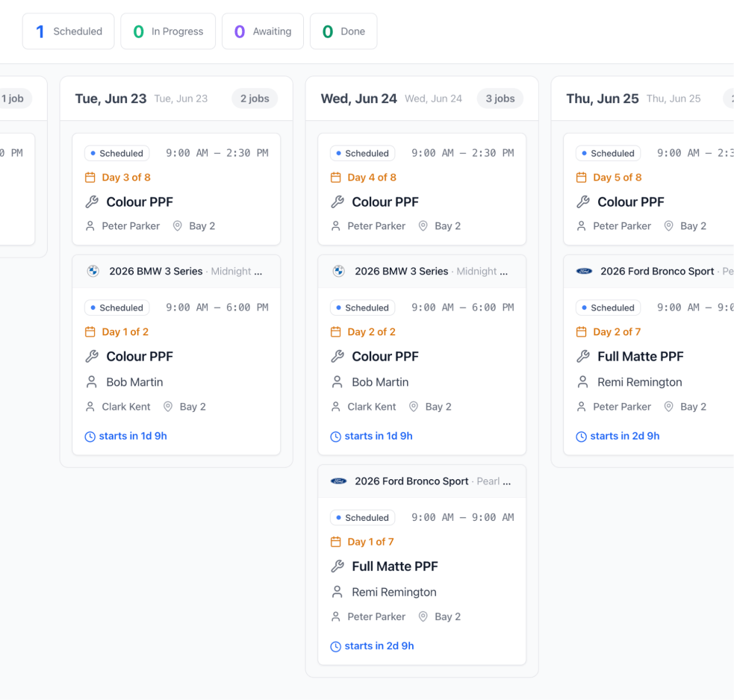
Task: Click calendar icon beside Day 2 of 2
Action: (335, 332)
